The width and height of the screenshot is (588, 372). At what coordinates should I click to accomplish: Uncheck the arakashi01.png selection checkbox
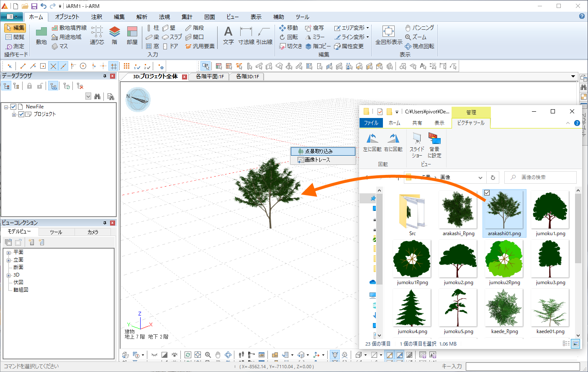(487, 193)
